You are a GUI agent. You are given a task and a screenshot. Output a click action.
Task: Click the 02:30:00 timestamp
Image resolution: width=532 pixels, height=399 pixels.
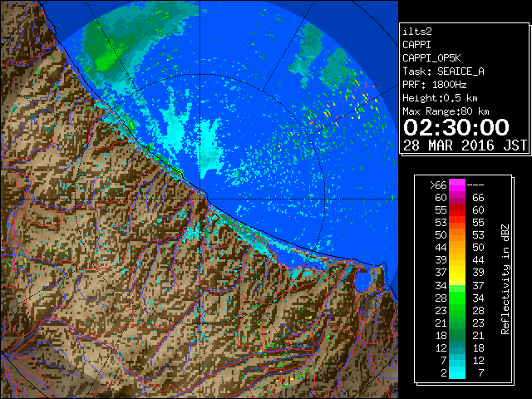pos(456,127)
